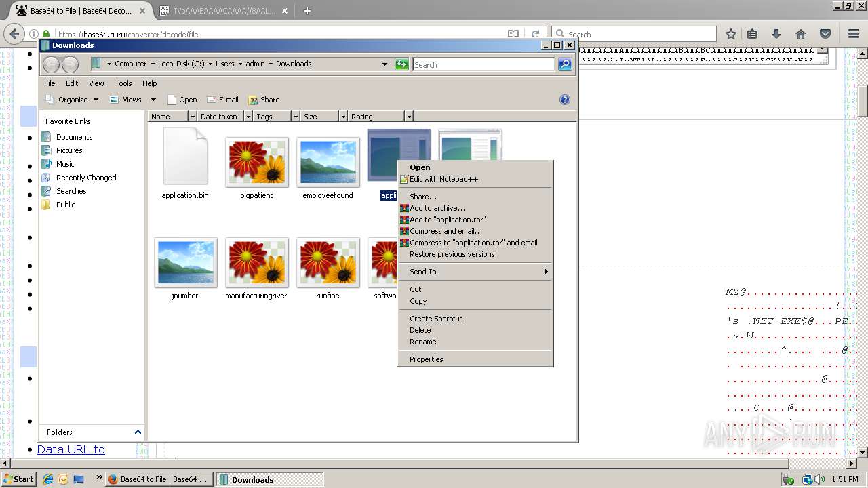Open Explorer help question mark icon

click(x=564, y=100)
